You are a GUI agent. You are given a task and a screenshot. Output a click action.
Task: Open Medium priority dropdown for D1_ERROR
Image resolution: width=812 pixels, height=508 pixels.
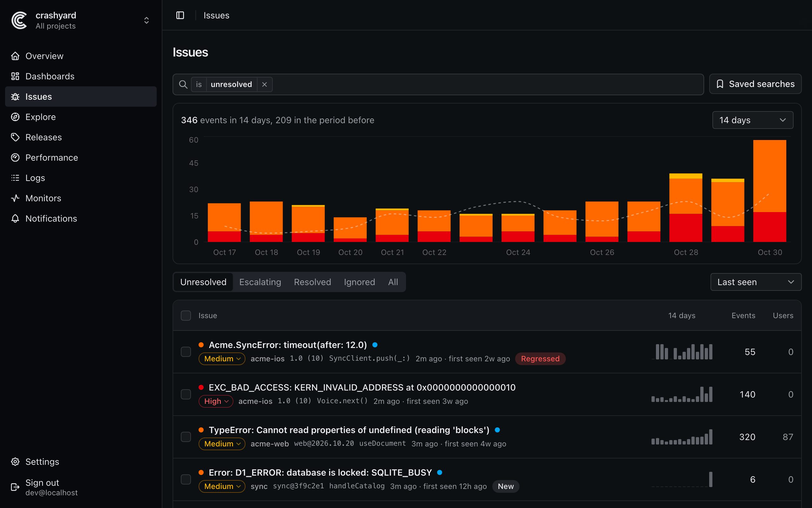(222, 486)
